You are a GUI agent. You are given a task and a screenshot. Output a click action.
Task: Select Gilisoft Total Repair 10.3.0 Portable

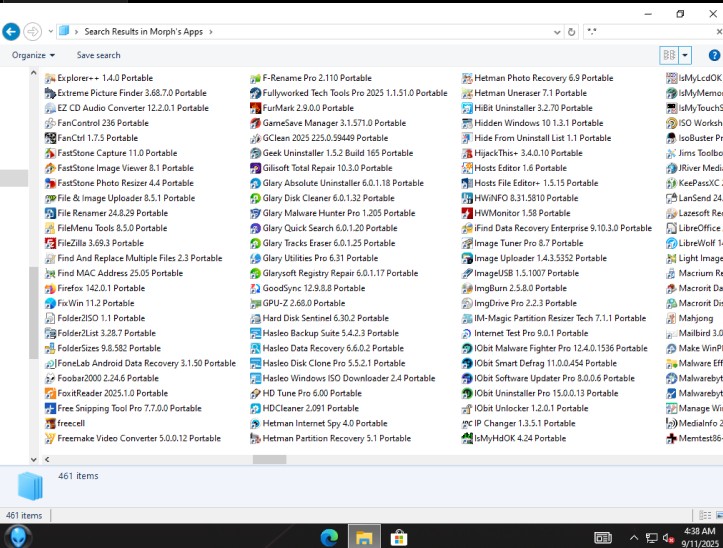click(x=321, y=168)
